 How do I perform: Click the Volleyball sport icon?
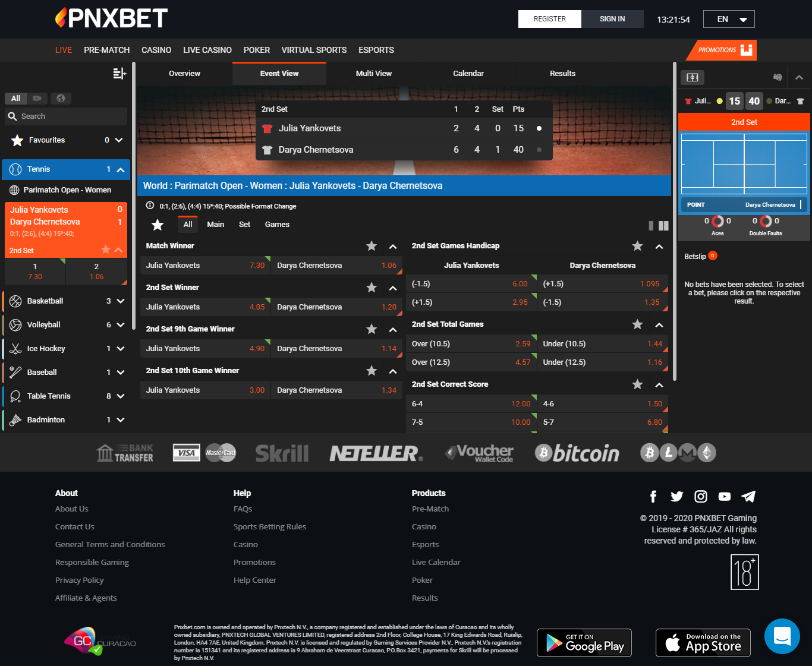(15, 325)
